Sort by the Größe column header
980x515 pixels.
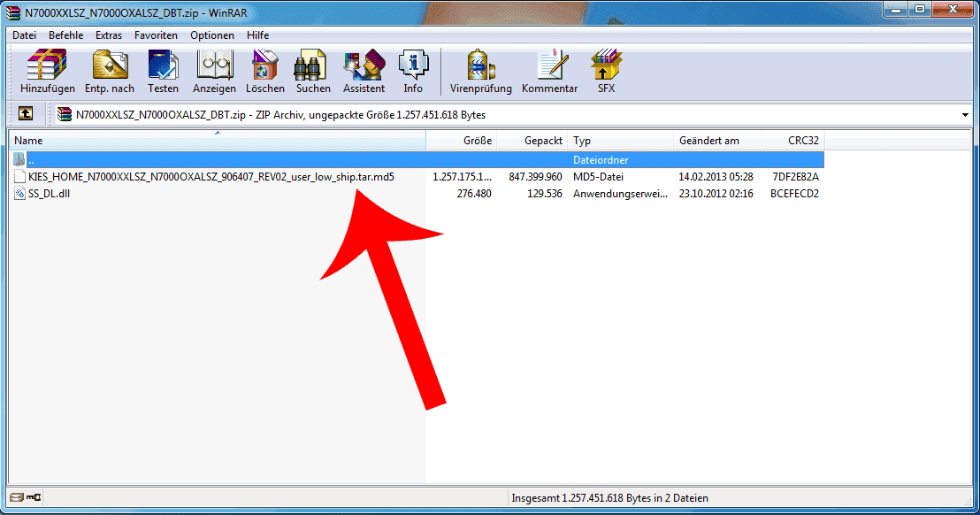(x=461, y=141)
